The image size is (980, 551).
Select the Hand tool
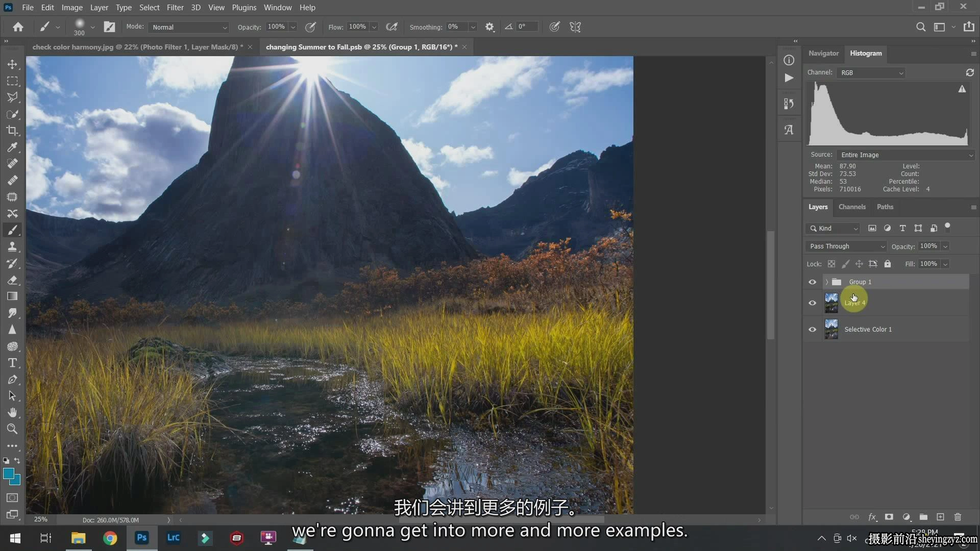click(12, 412)
